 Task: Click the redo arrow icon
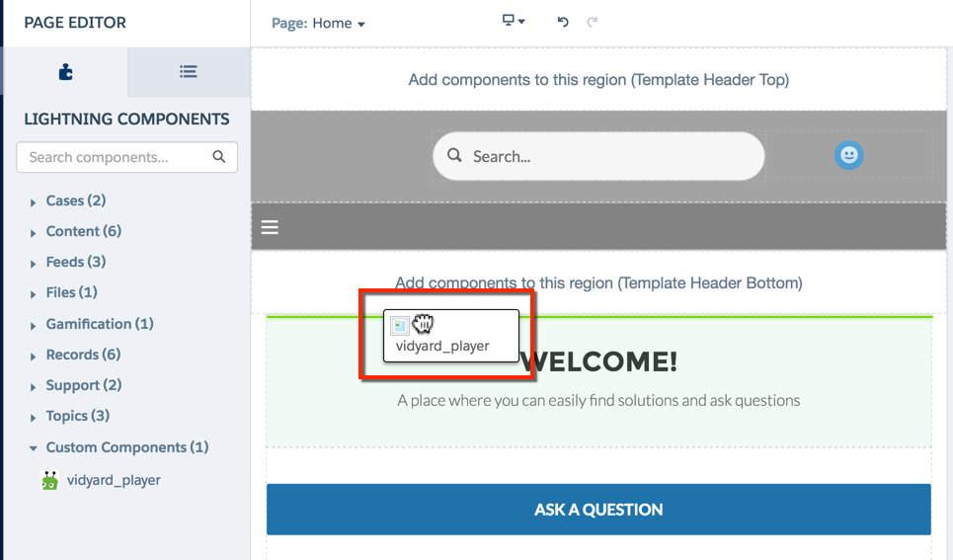[593, 22]
